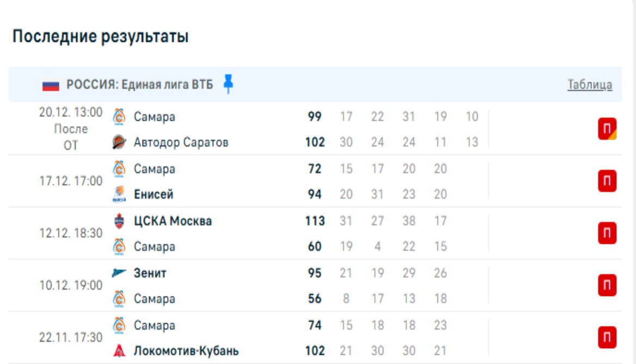
Task: Click the Зенит team logo
Action: tap(119, 273)
